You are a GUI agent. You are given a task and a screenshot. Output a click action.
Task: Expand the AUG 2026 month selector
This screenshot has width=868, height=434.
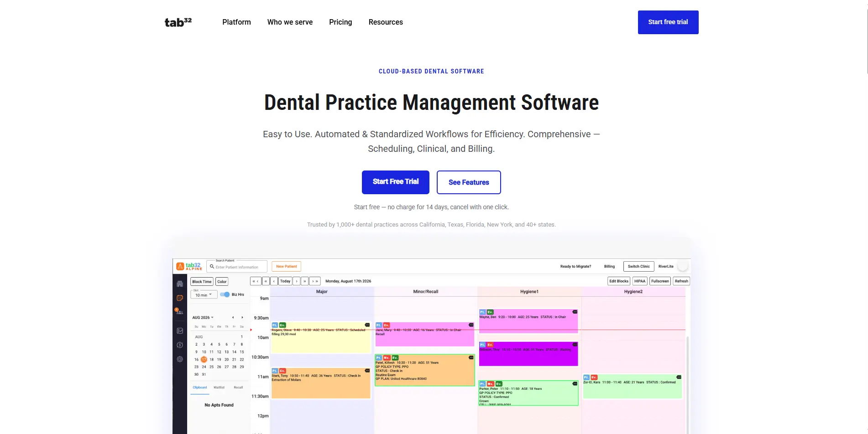(x=203, y=317)
